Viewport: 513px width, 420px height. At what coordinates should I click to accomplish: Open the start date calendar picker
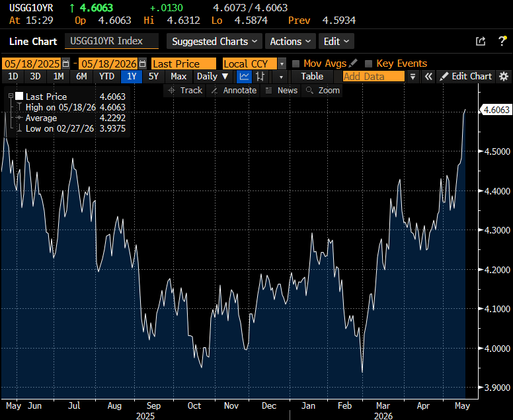pos(65,63)
